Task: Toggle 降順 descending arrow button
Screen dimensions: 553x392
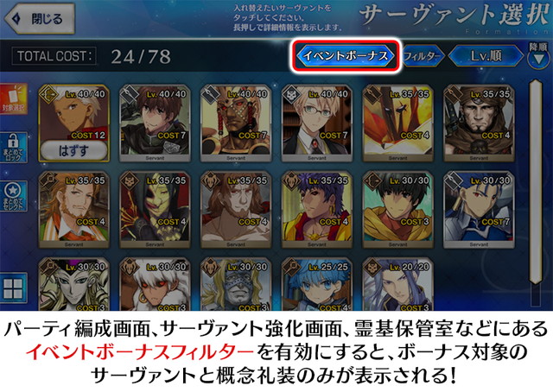Action: pyautogui.click(x=538, y=56)
